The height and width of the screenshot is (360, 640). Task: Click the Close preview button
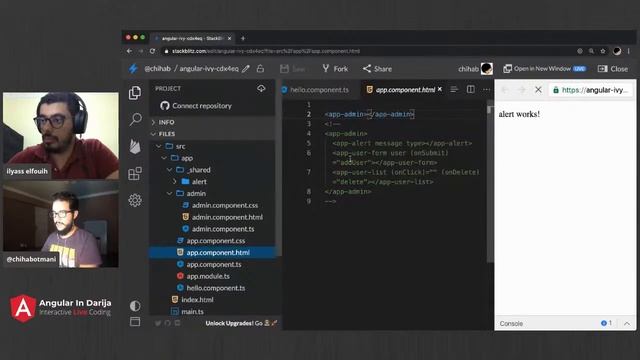tap(613, 69)
